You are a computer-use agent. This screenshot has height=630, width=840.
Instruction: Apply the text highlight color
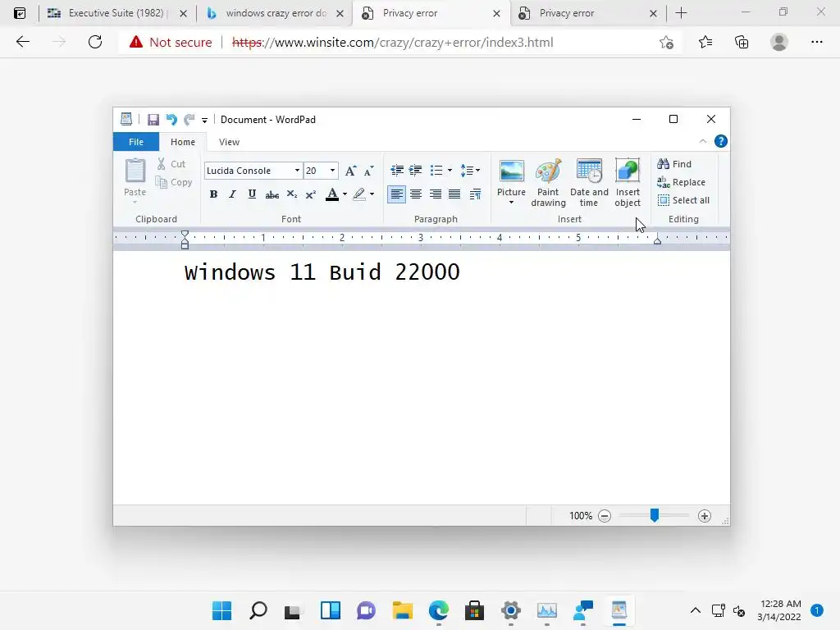point(359,194)
